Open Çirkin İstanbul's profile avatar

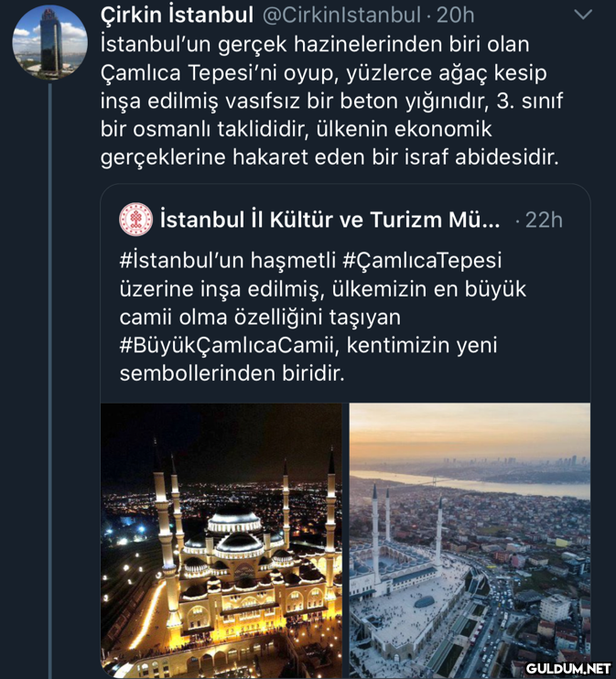pos(49,43)
